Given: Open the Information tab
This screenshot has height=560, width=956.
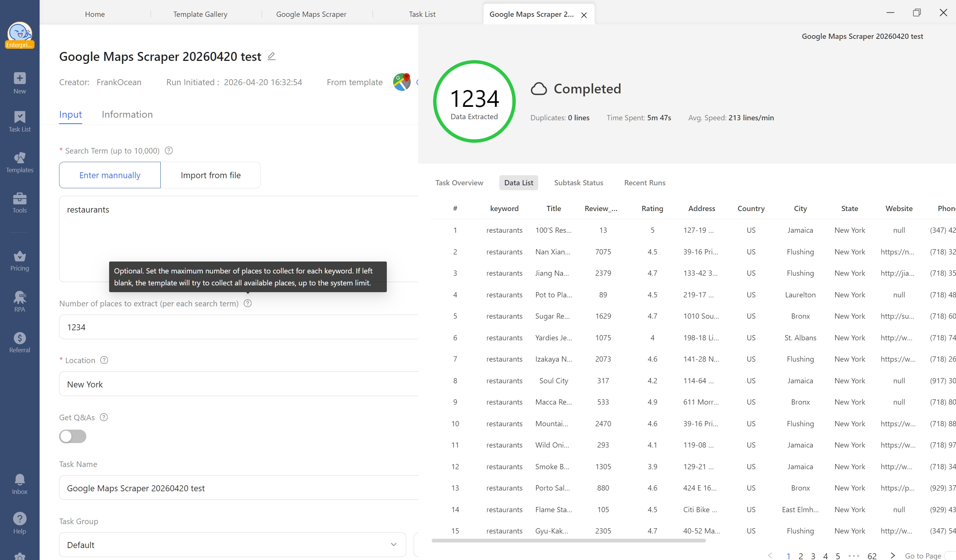Looking at the screenshot, I should point(127,114).
